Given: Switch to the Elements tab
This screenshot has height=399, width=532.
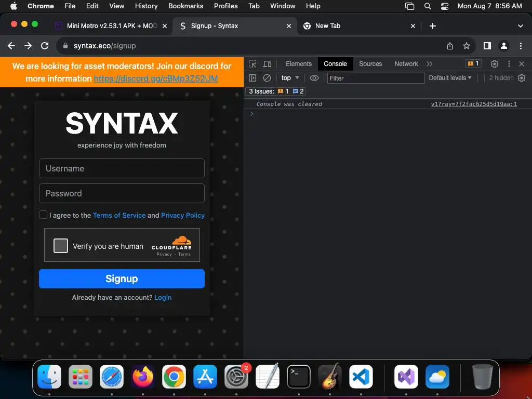Looking at the screenshot, I should 299,64.
